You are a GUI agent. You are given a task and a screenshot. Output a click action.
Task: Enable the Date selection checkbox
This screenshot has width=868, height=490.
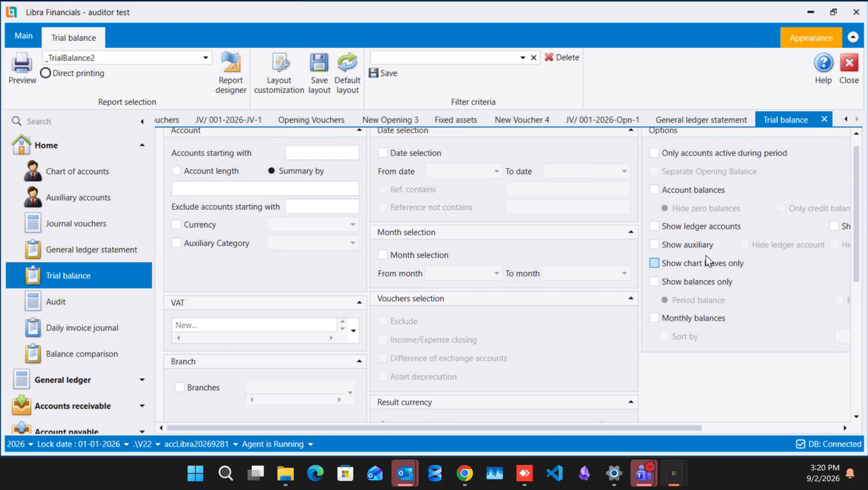click(383, 153)
